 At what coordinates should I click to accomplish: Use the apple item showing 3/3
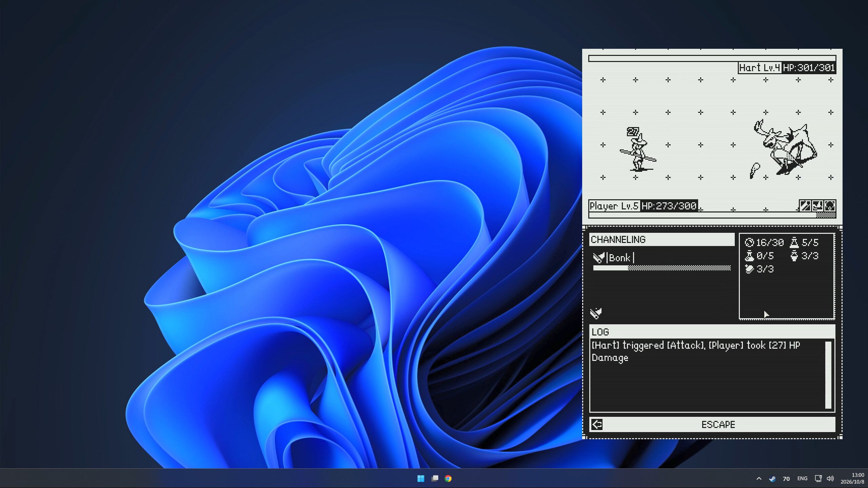tap(749, 269)
